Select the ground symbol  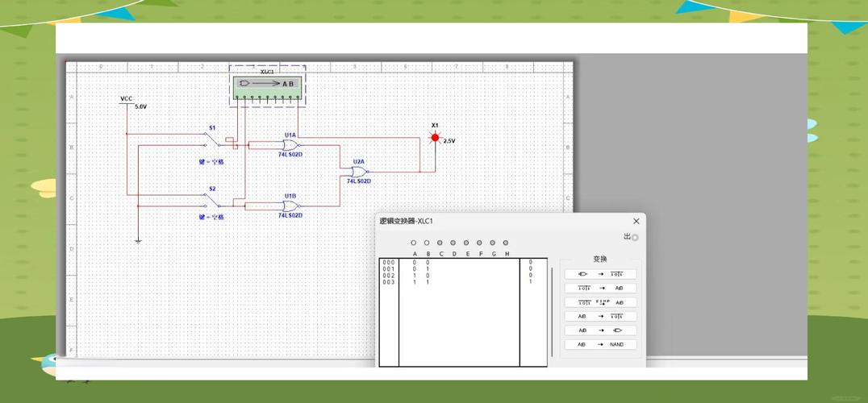(x=138, y=240)
